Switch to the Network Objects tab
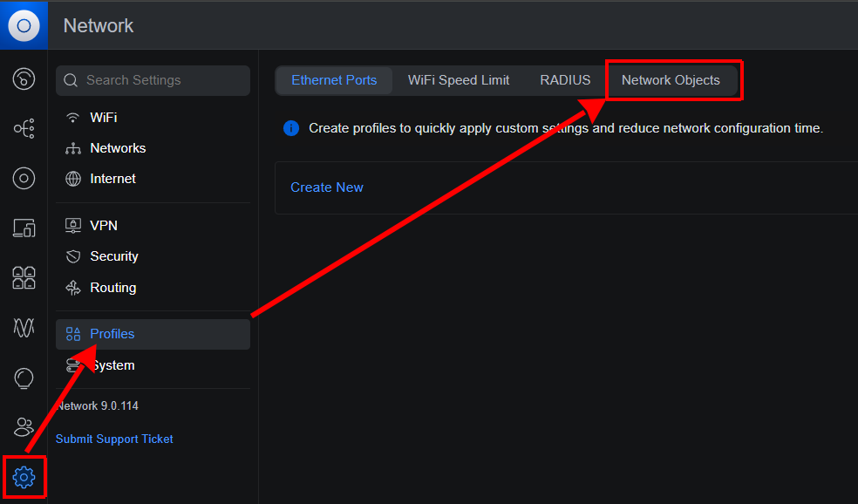This screenshot has height=504, width=858. pos(673,79)
